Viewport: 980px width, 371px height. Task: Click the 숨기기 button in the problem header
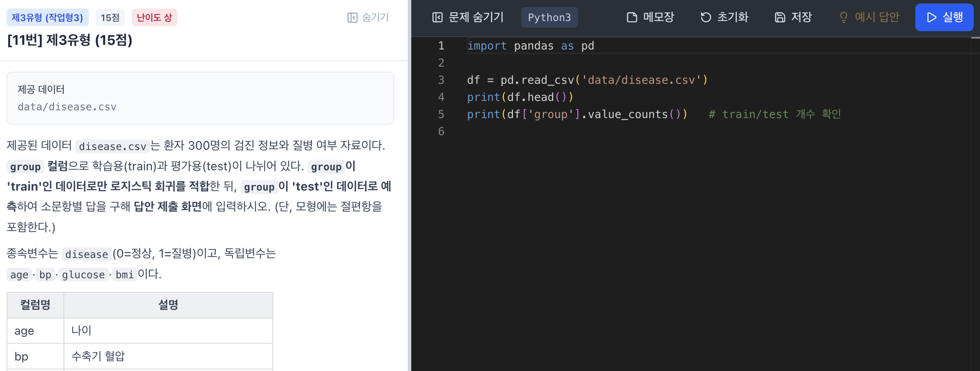[x=368, y=18]
